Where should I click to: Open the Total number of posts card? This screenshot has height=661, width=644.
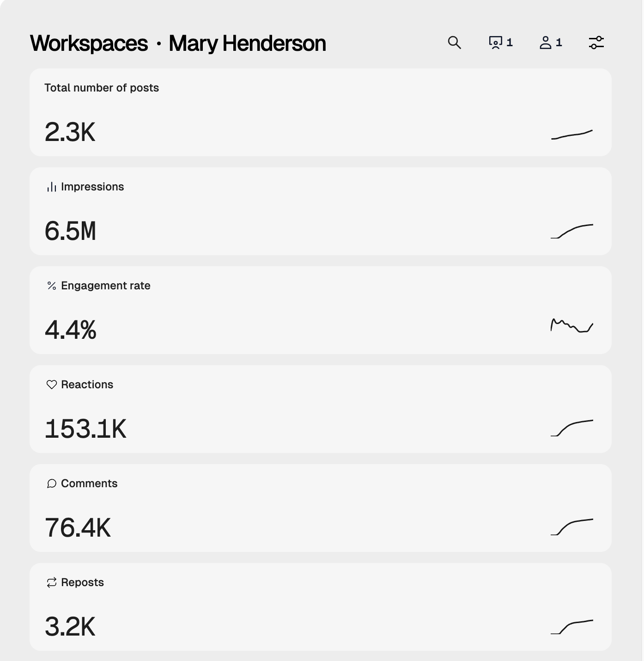point(320,112)
